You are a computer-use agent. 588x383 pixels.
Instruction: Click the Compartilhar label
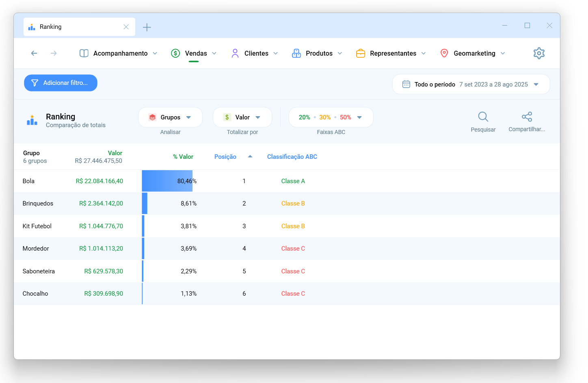(527, 129)
